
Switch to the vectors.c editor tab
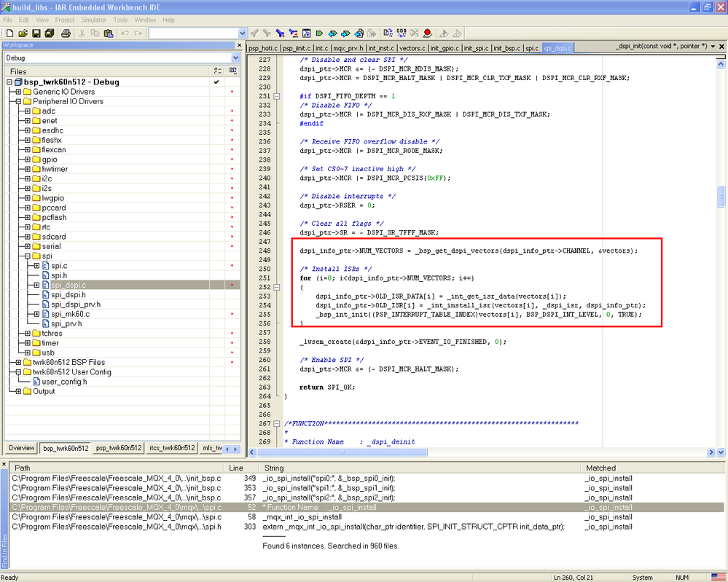click(412, 48)
